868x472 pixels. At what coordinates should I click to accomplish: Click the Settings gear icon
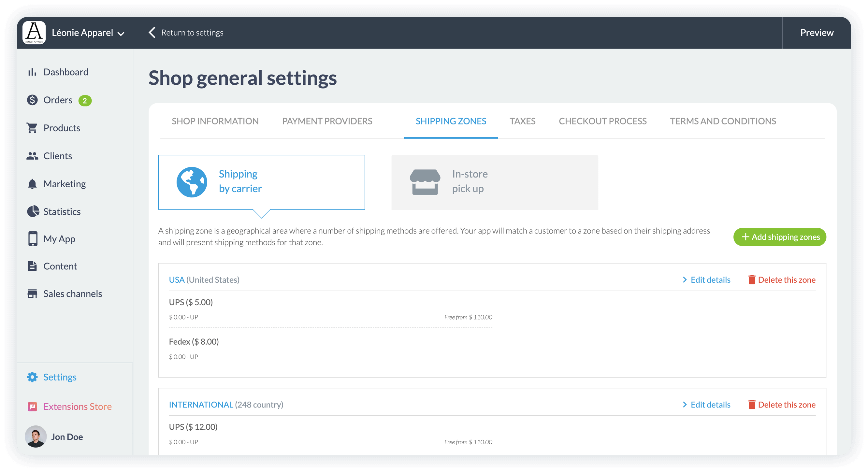tap(32, 377)
